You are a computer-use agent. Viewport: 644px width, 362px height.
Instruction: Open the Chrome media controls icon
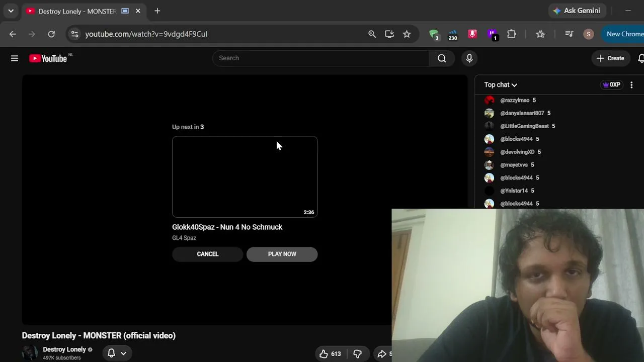[x=569, y=34]
